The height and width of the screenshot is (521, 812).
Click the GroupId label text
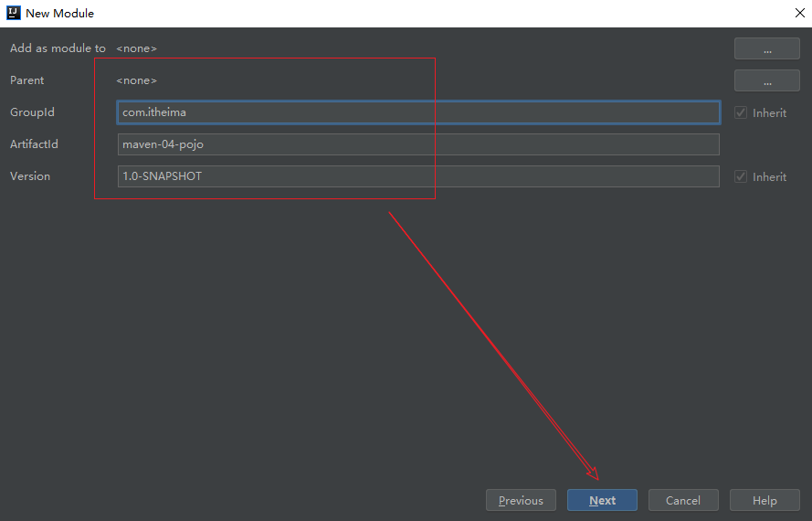pyautogui.click(x=32, y=112)
